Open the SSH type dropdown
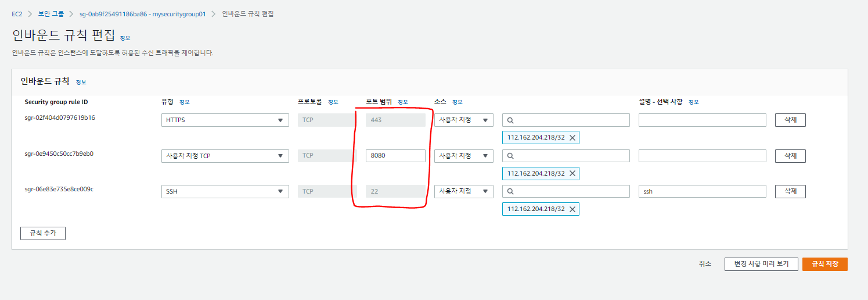 [x=225, y=191]
